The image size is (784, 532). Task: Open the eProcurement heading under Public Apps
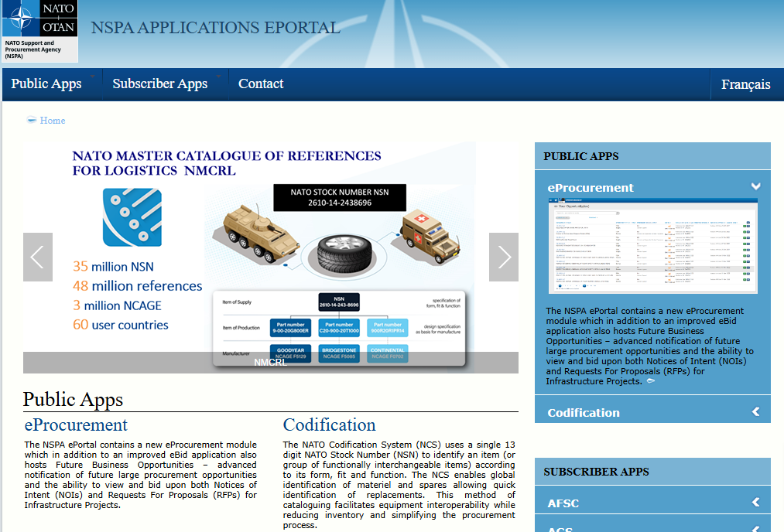pyautogui.click(x=76, y=425)
